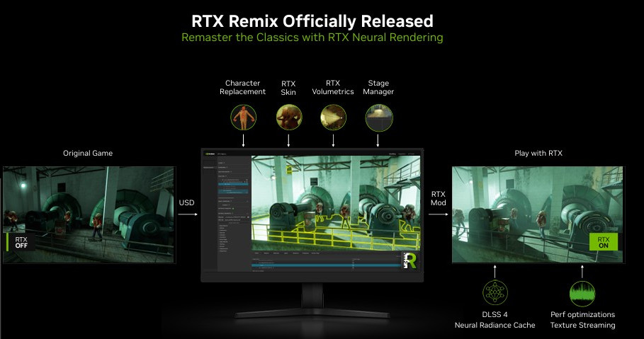Viewport: 644px width, 339px height.
Task: Click the green RTX ON badge
Action: pos(604,242)
